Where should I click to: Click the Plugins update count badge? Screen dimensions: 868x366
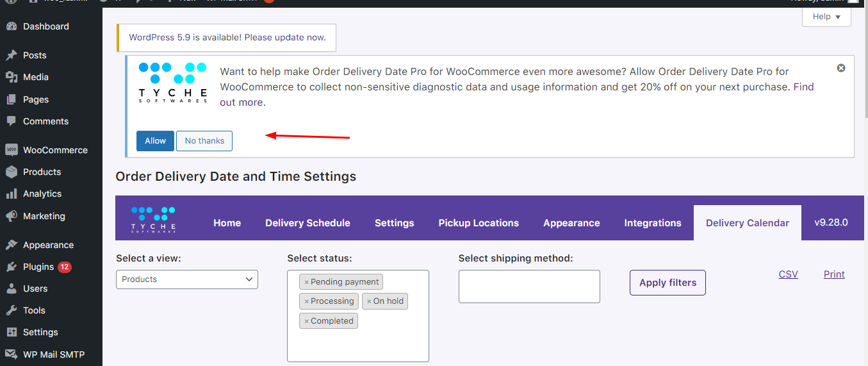coord(65,267)
